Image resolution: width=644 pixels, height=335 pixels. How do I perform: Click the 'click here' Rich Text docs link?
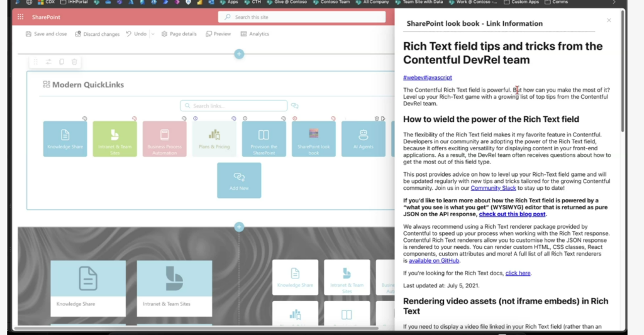(x=518, y=273)
